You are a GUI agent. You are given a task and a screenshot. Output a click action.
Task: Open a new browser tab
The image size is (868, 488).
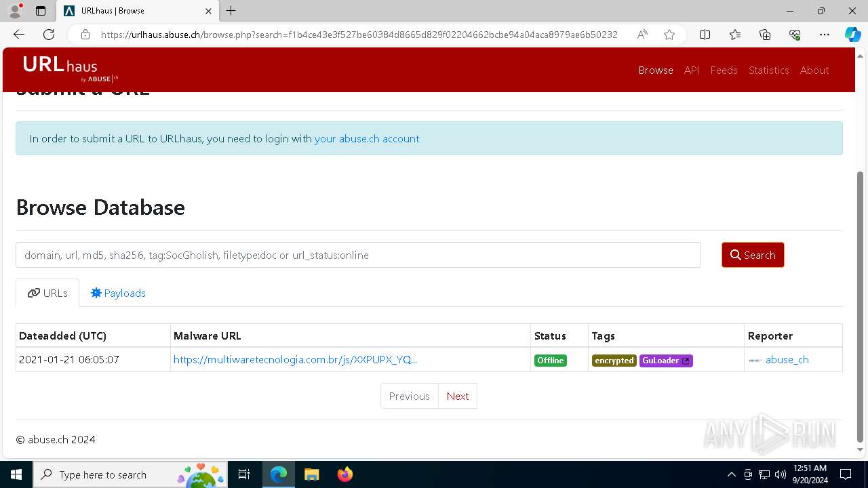[x=231, y=11]
